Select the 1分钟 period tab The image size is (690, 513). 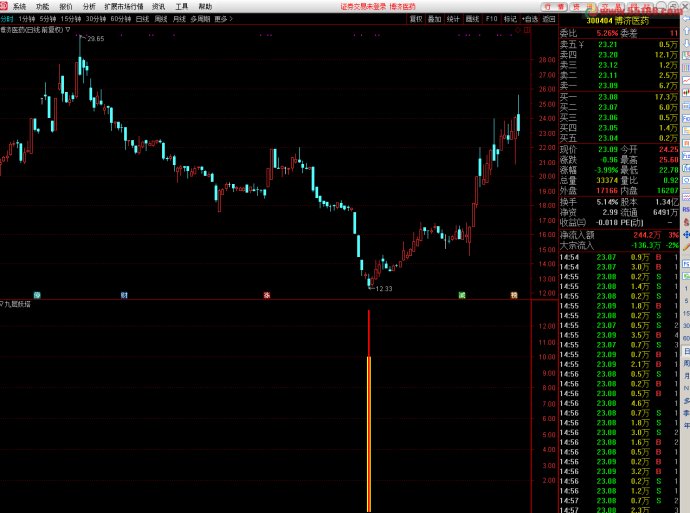coord(27,19)
